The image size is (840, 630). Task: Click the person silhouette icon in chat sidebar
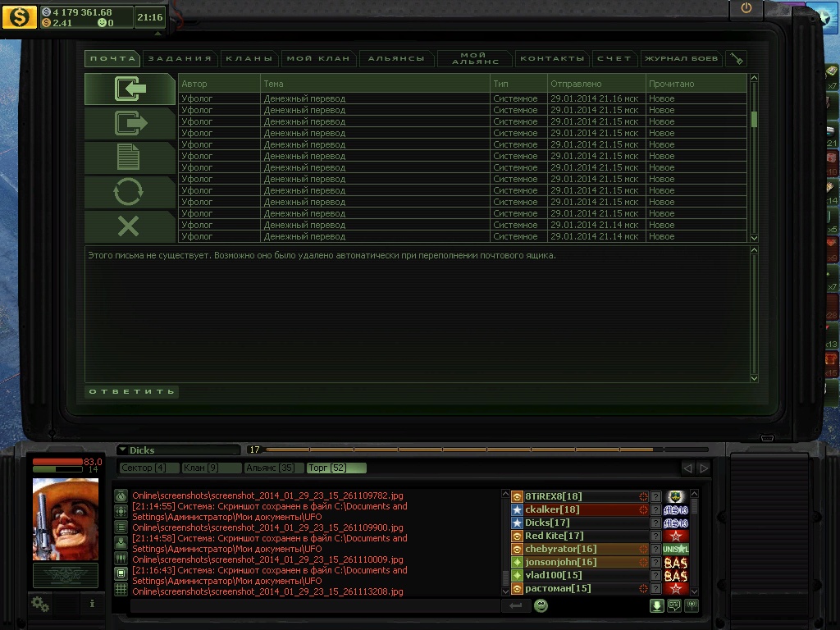(x=121, y=543)
